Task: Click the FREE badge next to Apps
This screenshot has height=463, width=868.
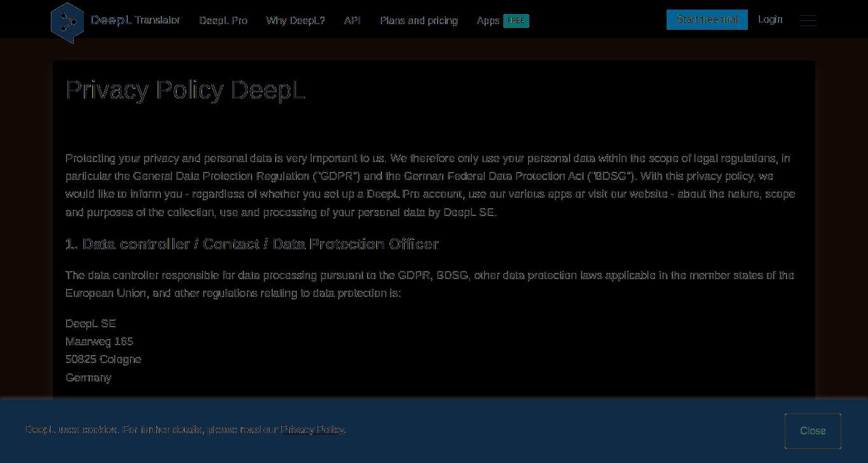Action: coord(516,21)
